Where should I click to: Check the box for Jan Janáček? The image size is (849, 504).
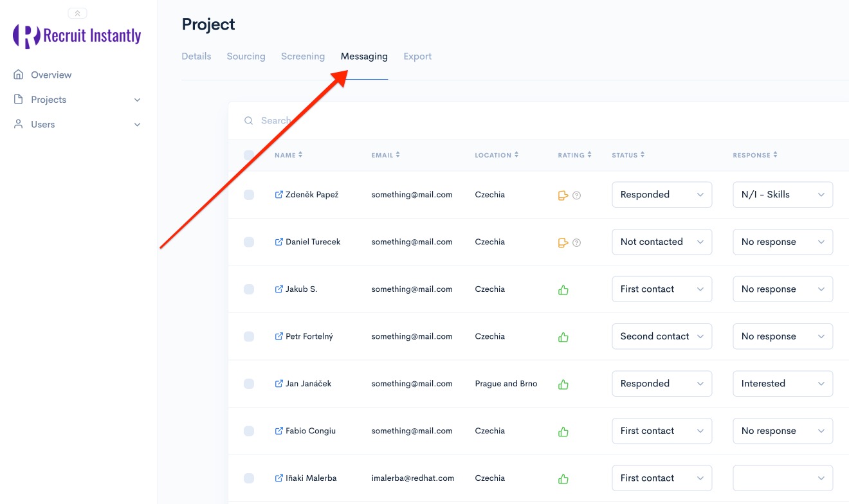pos(249,384)
